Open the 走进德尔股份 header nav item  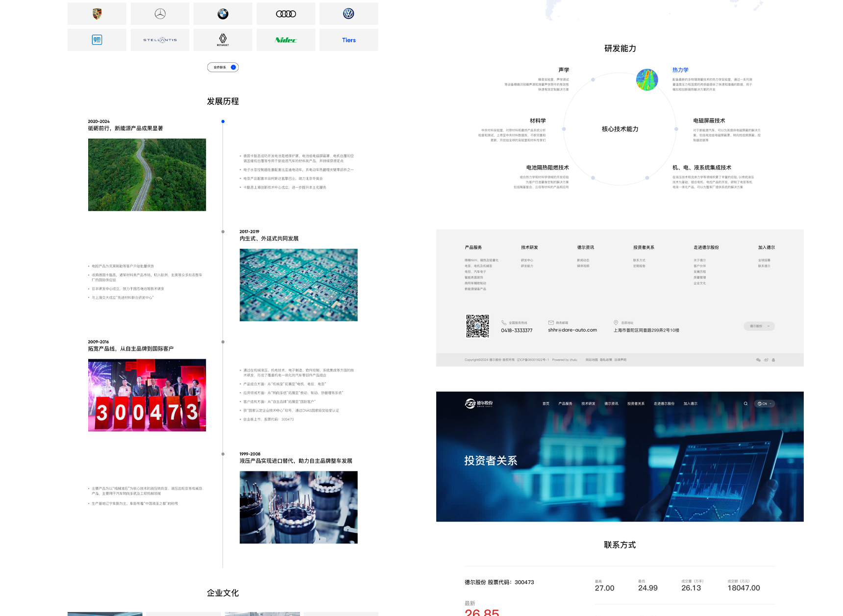click(664, 404)
